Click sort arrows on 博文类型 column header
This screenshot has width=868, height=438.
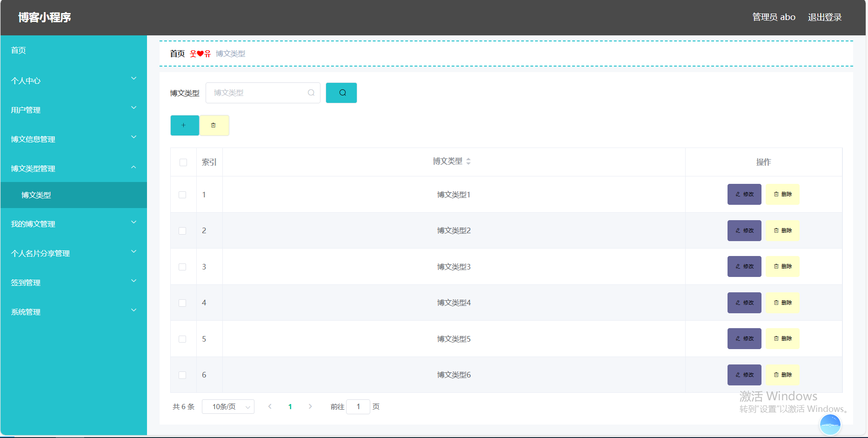(x=468, y=162)
